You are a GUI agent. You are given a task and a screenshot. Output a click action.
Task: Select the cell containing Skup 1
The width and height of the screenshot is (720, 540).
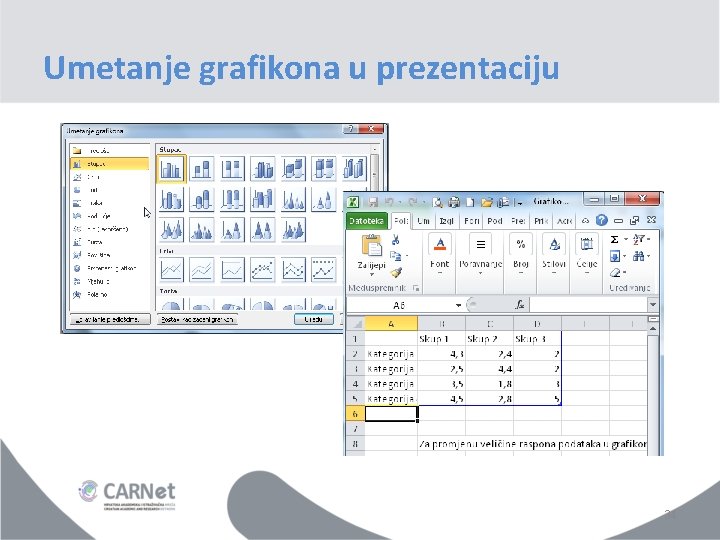pyautogui.click(x=442, y=339)
